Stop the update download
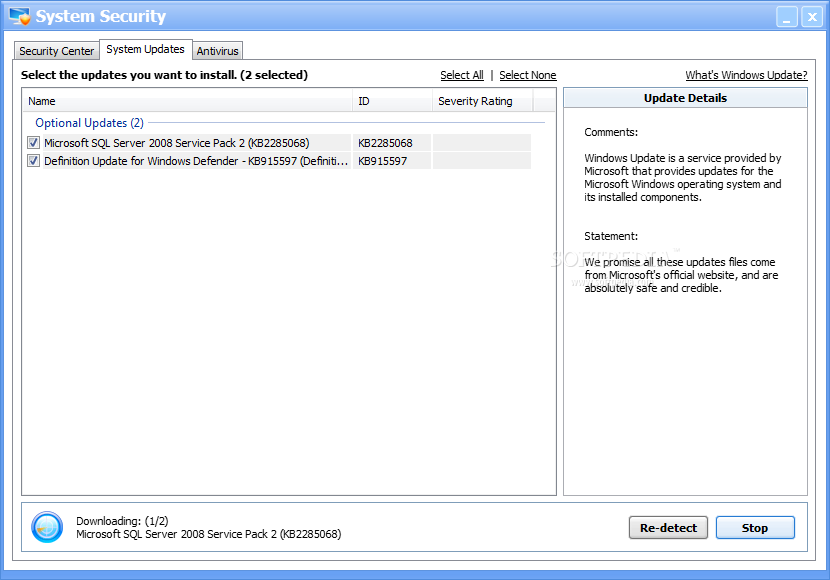830x580 pixels. 755,528
